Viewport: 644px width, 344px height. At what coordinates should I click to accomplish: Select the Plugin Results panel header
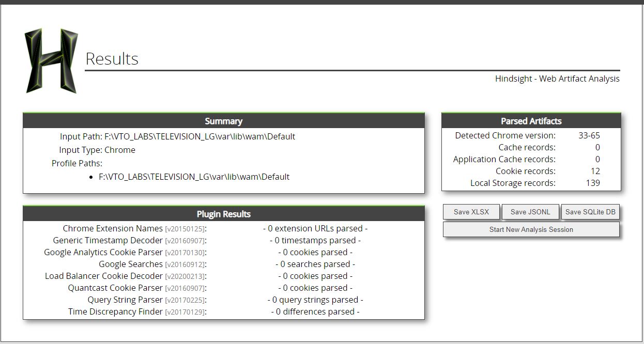pos(223,214)
